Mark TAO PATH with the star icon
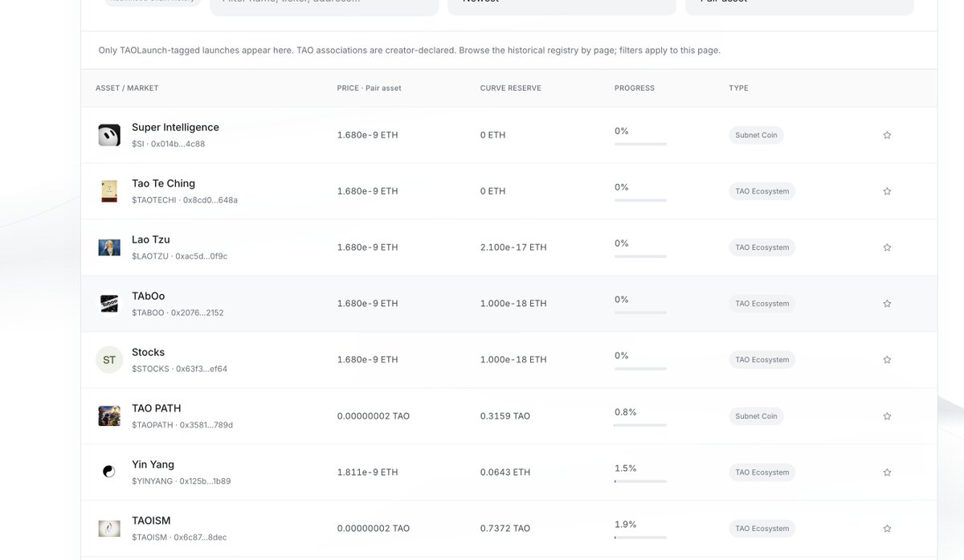 [x=887, y=416]
